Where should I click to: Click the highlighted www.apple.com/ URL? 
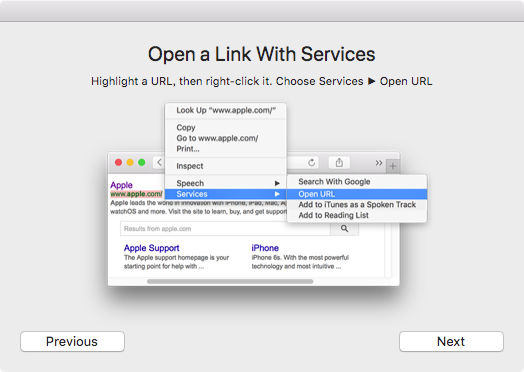(136, 194)
